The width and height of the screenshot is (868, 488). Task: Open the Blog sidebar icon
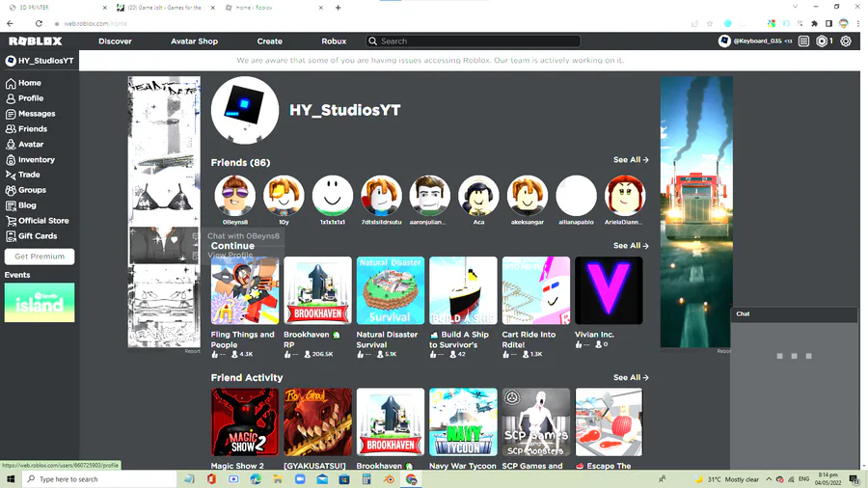pos(11,205)
